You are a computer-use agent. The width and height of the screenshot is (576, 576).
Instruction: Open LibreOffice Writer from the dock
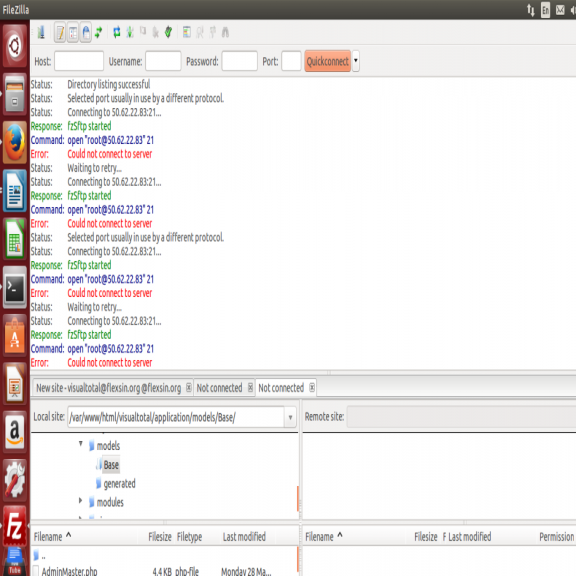tap(15, 191)
